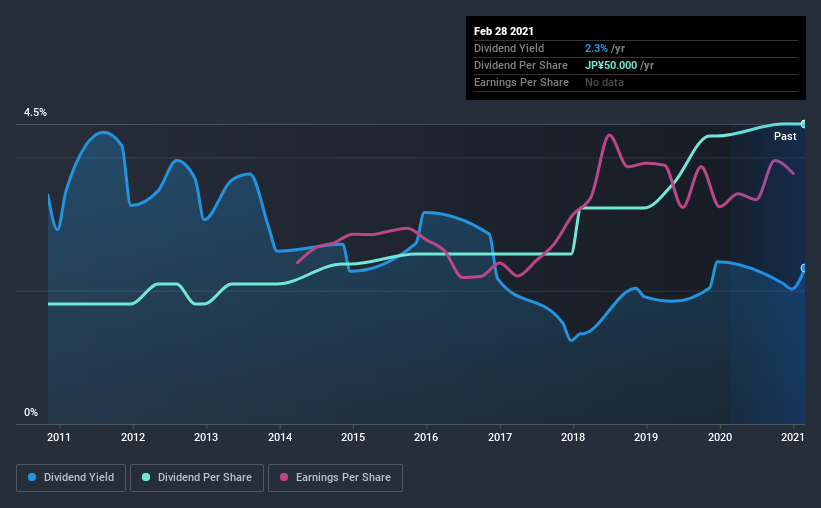Click the blue Dividend Yield end-point marker

(x=804, y=268)
